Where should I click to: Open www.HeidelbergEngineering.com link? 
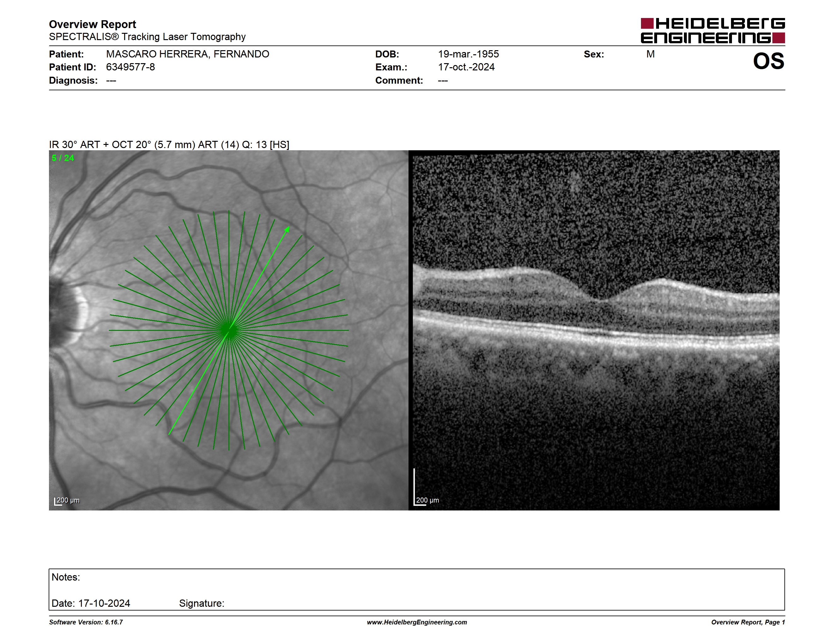[417, 622]
